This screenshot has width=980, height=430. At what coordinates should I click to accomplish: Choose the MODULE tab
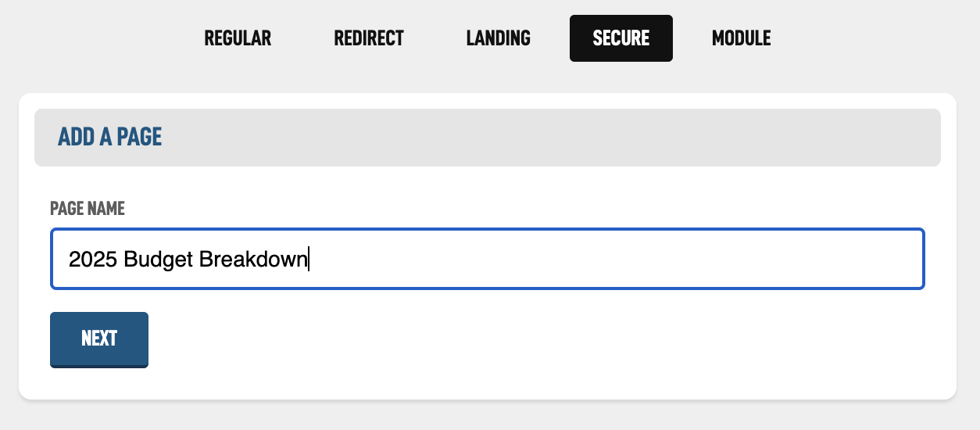coord(741,38)
